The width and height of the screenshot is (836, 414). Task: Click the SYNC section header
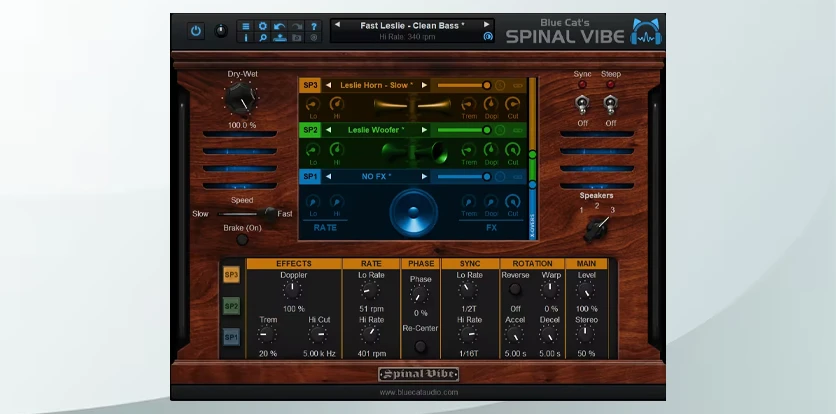click(x=470, y=264)
